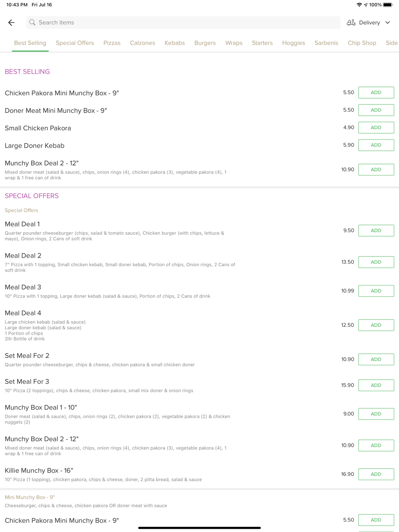Screen dimensions: 399x532
Task: Focus the Search items field
Action: (x=183, y=23)
